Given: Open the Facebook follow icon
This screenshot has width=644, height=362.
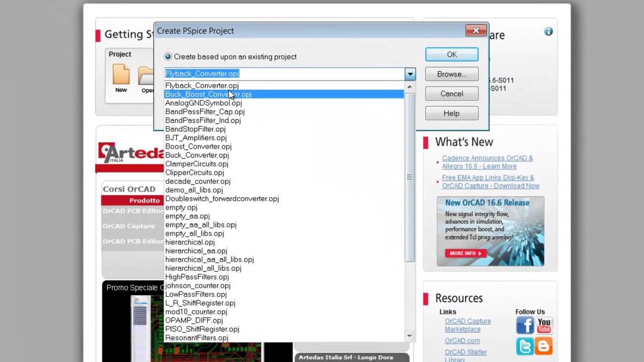Looking at the screenshot, I should pos(525,325).
